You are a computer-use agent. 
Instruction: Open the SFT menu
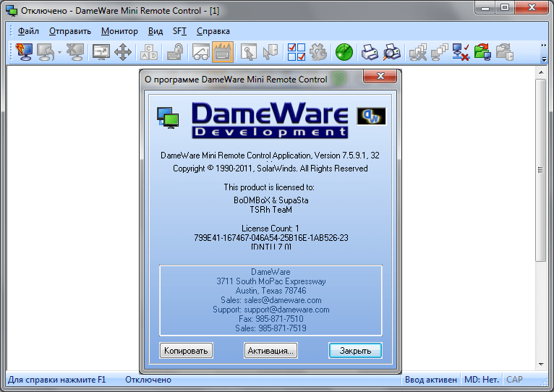179,31
